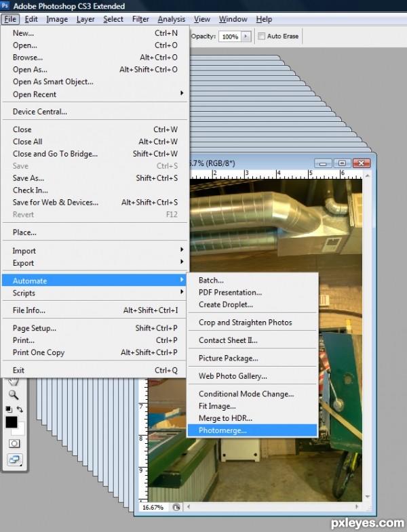Select Place from File menu

click(x=94, y=232)
